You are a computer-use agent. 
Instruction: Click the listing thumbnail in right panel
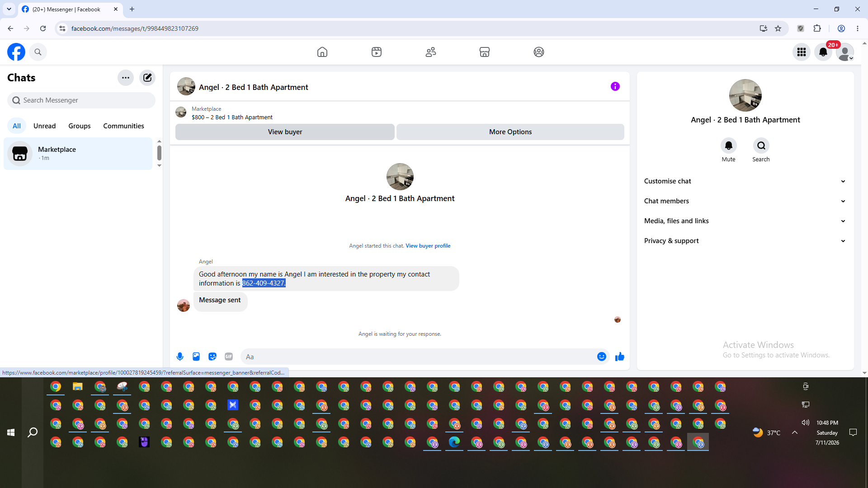[x=745, y=95]
